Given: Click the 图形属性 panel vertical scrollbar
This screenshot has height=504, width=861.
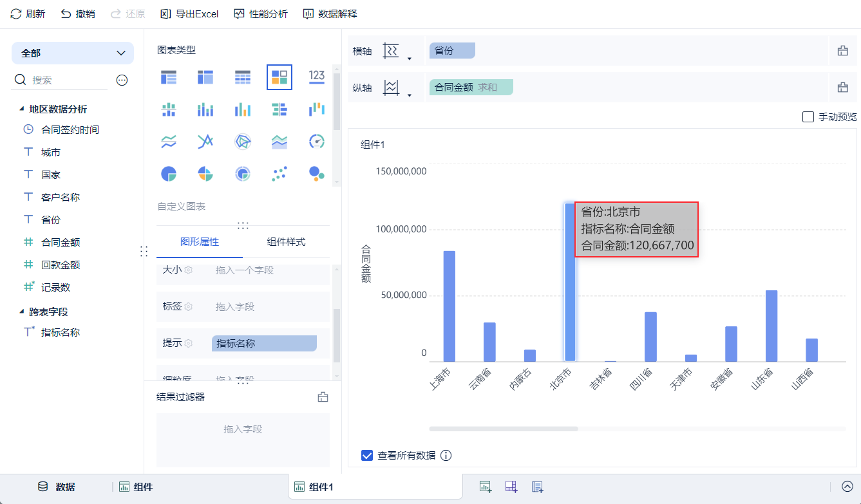Looking at the screenshot, I should point(337,335).
